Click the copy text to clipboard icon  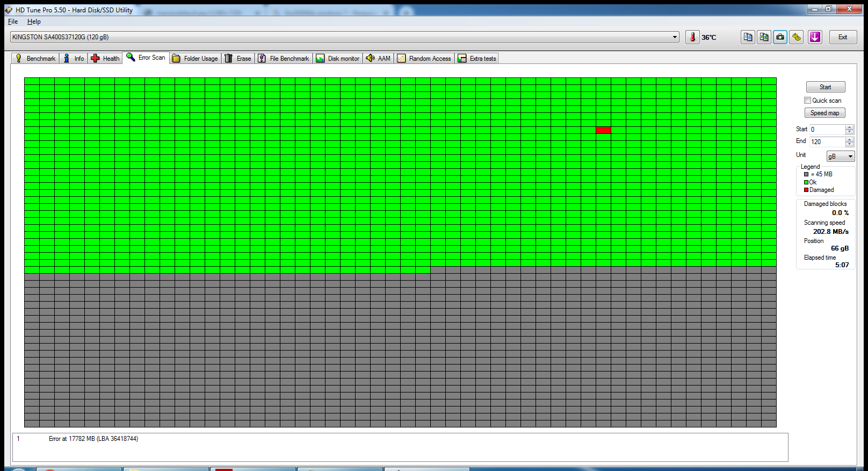point(748,37)
